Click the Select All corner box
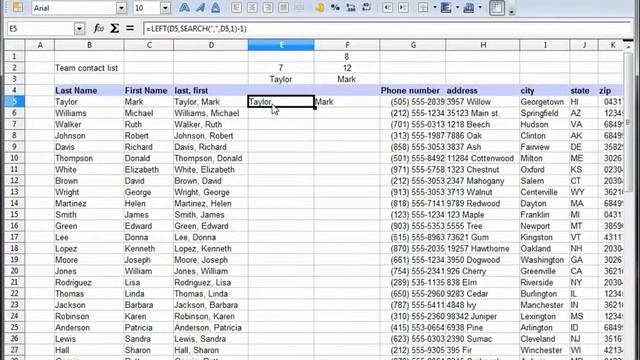This screenshot has height=360, width=640. click(15, 45)
